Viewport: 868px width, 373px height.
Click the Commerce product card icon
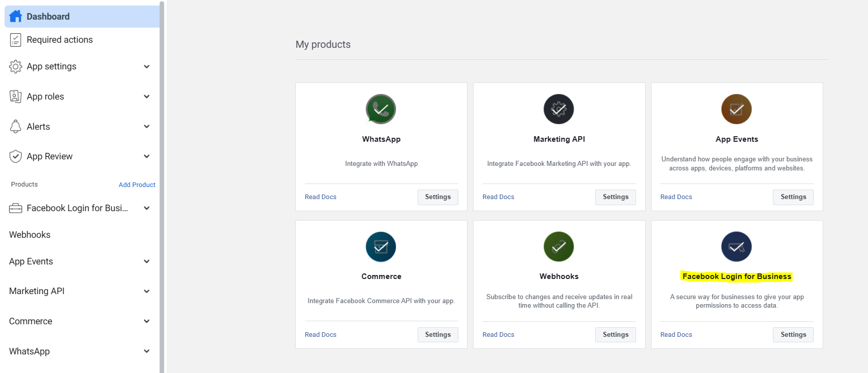point(381,247)
